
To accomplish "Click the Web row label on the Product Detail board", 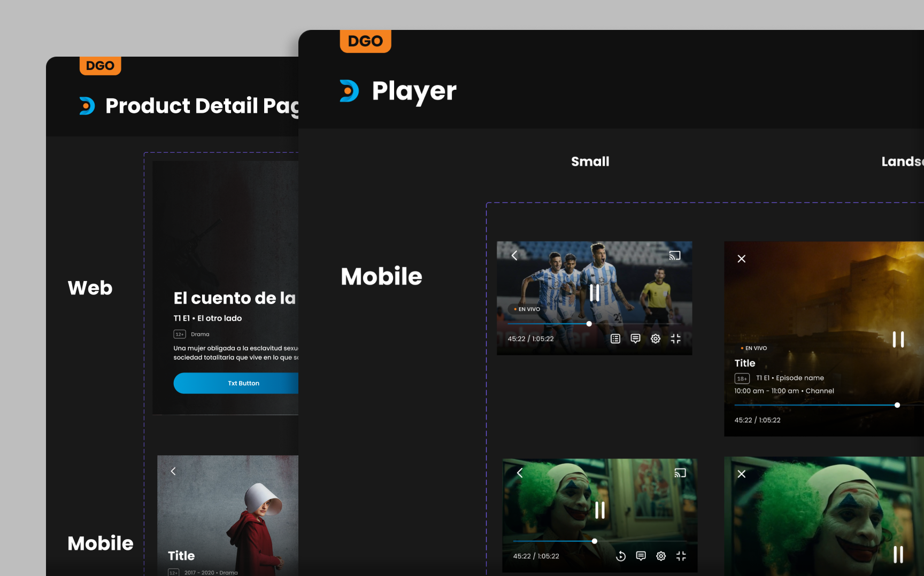I will point(90,288).
